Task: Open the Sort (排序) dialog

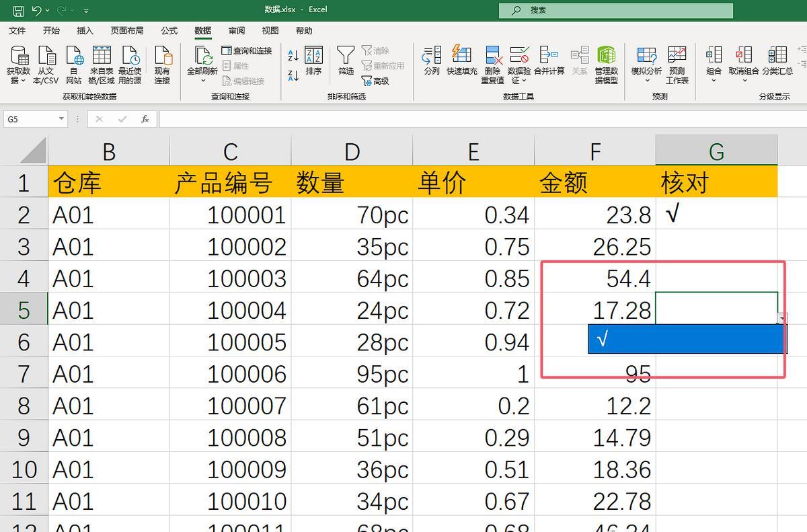Action: click(313, 61)
